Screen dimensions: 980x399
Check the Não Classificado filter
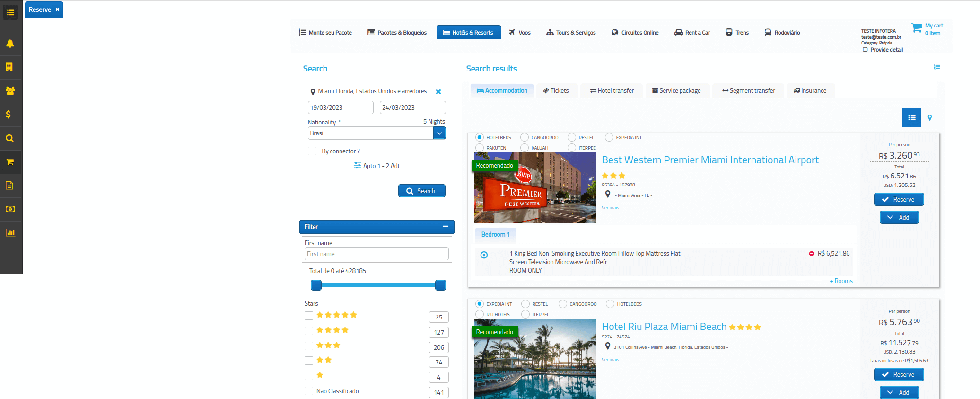tap(309, 391)
